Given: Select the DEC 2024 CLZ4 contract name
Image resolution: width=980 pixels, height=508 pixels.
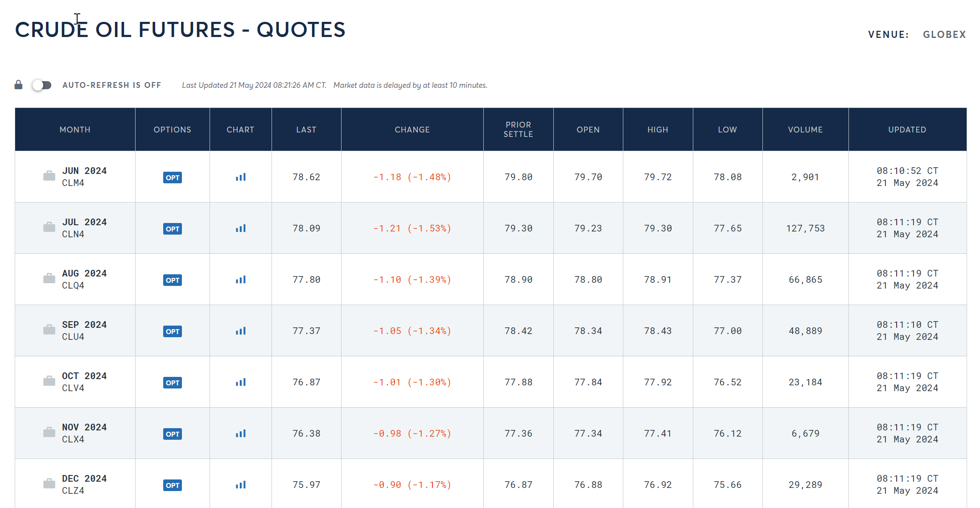Looking at the screenshot, I should point(84,484).
